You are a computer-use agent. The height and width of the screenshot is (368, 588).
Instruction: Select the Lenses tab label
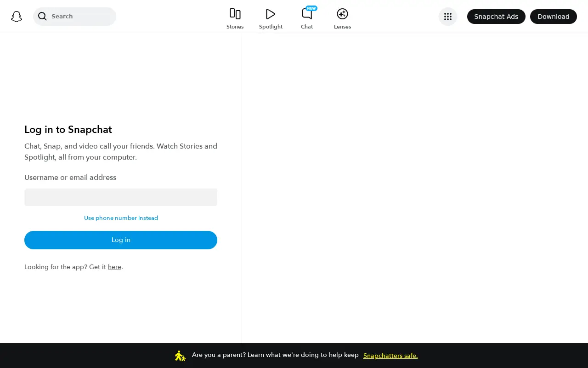click(342, 27)
